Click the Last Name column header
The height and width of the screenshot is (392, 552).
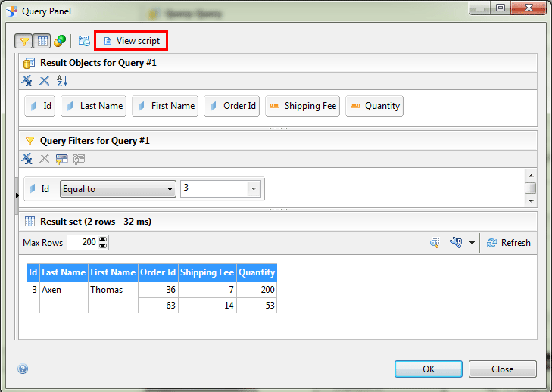64,272
